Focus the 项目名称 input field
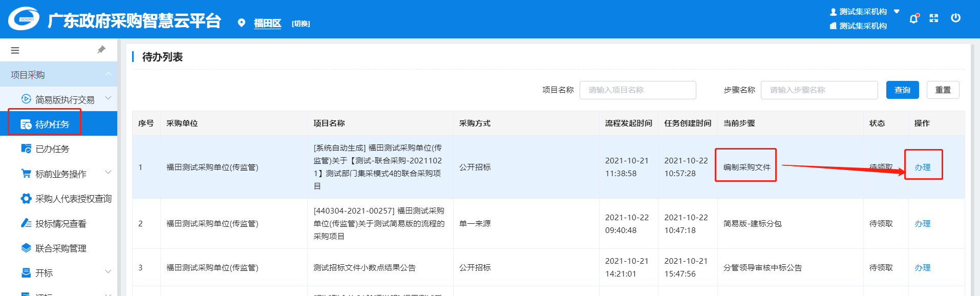The image size is (980, 296). pyautogui.click(x=637, y=90)
